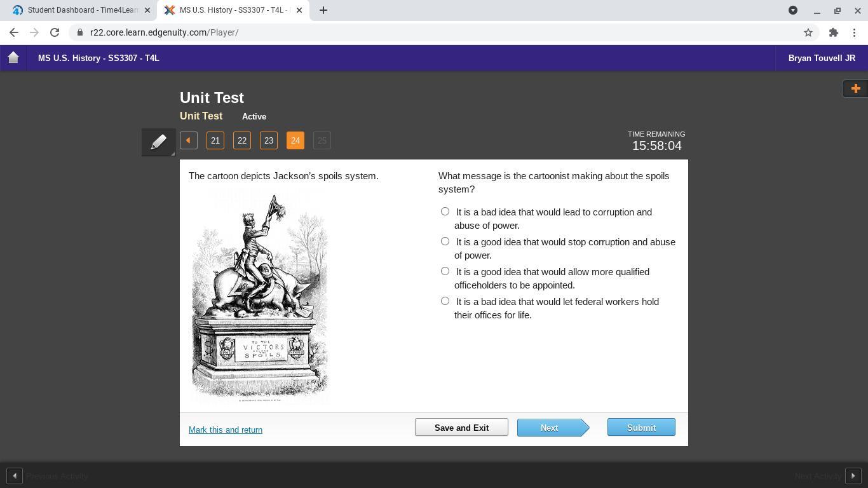Viewport: 868px width, 488px height.
Task: Select 'bad idea, lead to corruption' answer
Action: tap(445, 212)
